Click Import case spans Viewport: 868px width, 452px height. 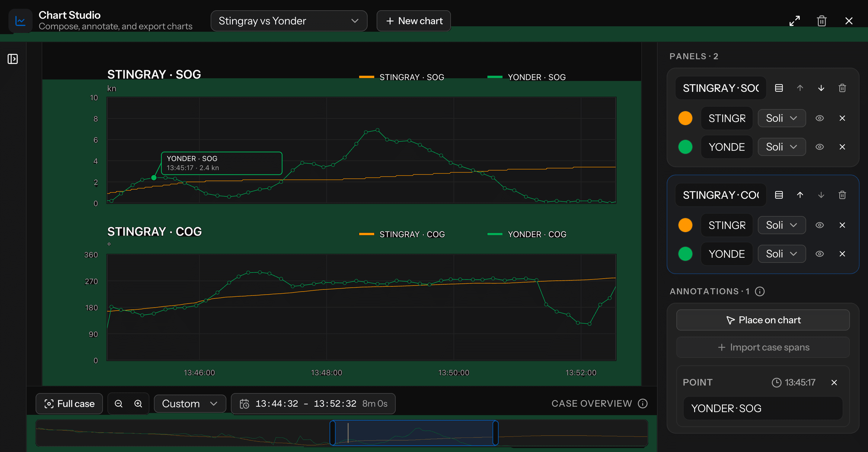click(763, 347)
